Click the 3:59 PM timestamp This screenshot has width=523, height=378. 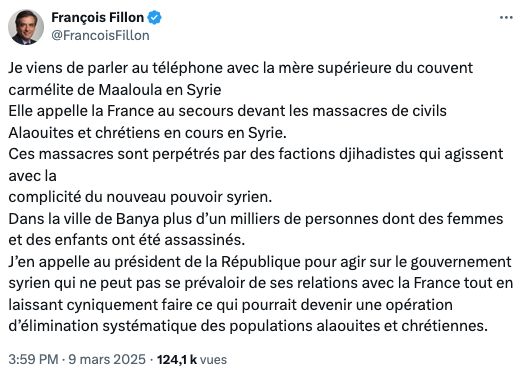click(x=33, y=359)
